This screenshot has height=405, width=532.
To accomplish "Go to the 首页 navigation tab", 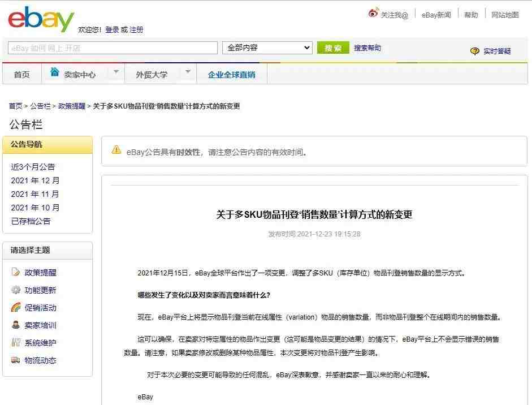I will click(x=21, y=74).
